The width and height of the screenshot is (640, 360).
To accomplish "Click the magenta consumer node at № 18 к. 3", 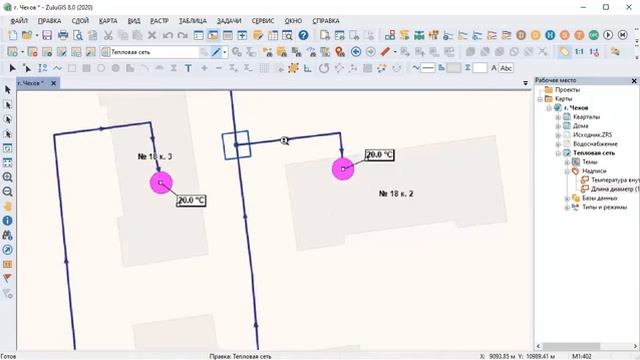I will click(x=161, y=183).
